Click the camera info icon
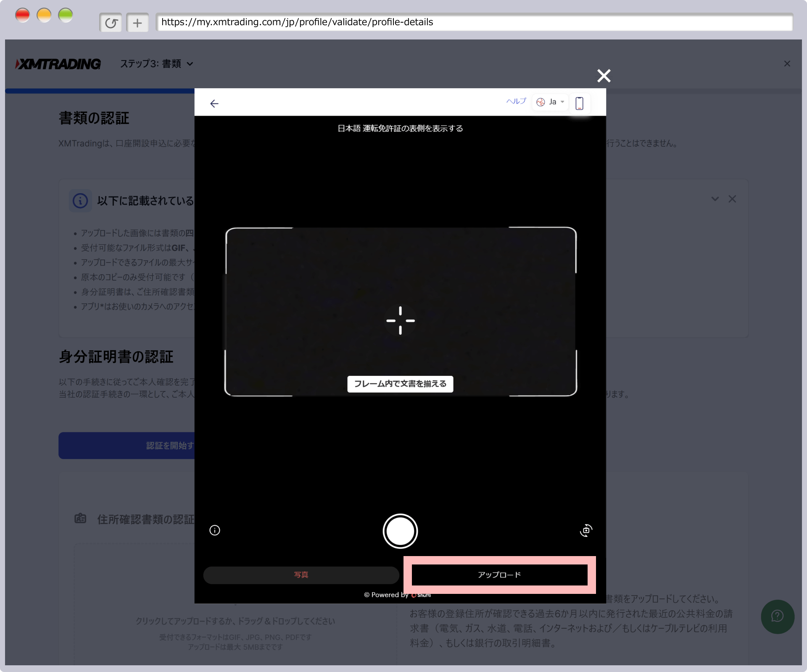Image resolution: width=807 pixels, height=672 pixels. coord(215,530)
